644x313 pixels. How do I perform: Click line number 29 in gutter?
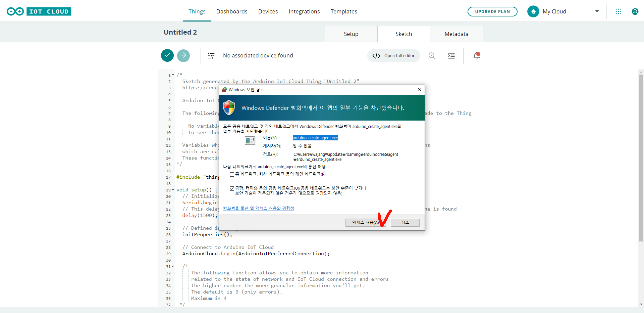(x=168, y=254)
